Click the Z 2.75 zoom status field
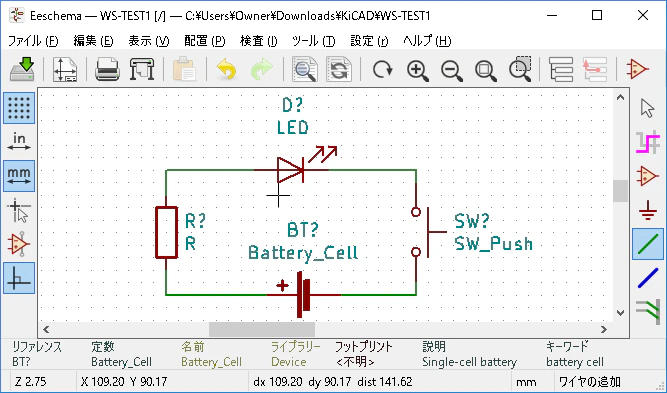Viewport: 667px width, 393px height. click(31, 382)
